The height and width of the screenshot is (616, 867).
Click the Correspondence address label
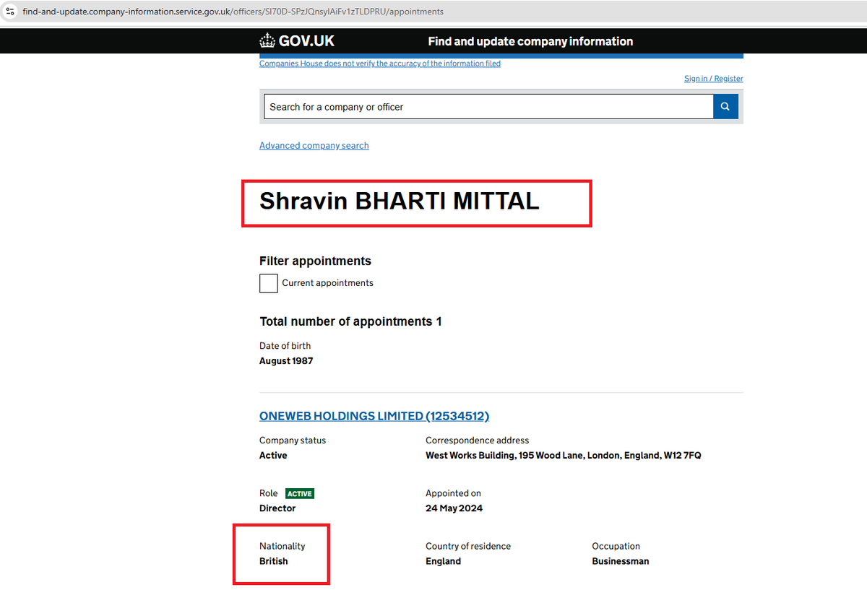tap(477, 441)
